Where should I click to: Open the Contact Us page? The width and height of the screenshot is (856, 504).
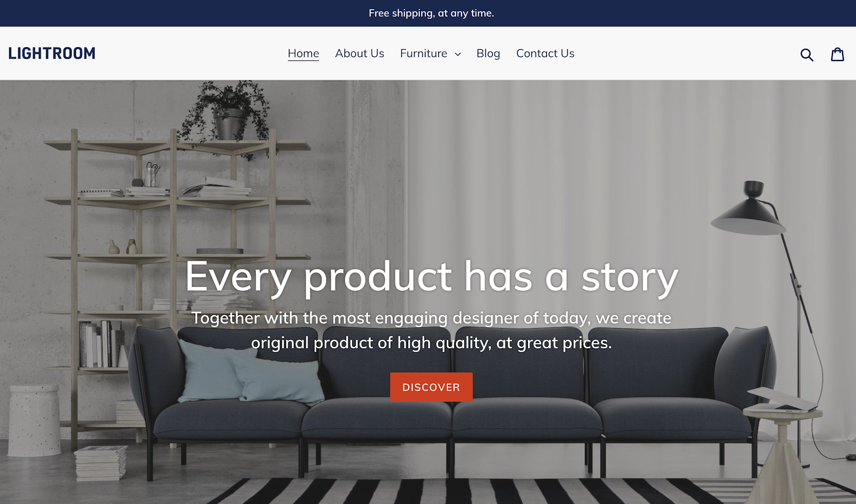click(x=545, y=54)
